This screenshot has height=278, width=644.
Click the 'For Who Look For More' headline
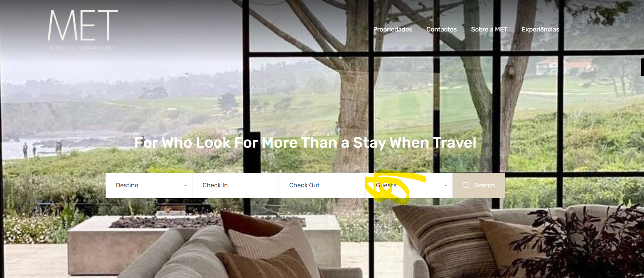(x=305, y=143)
